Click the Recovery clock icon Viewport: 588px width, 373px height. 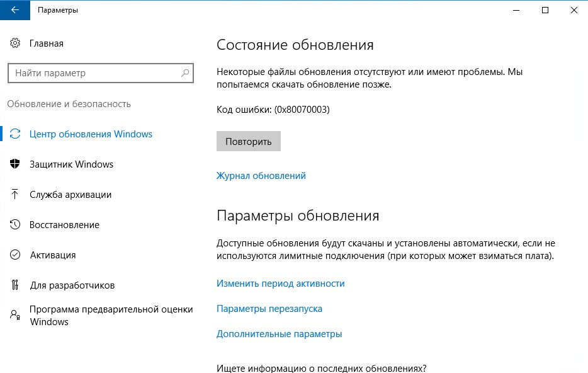coord(15,225)
